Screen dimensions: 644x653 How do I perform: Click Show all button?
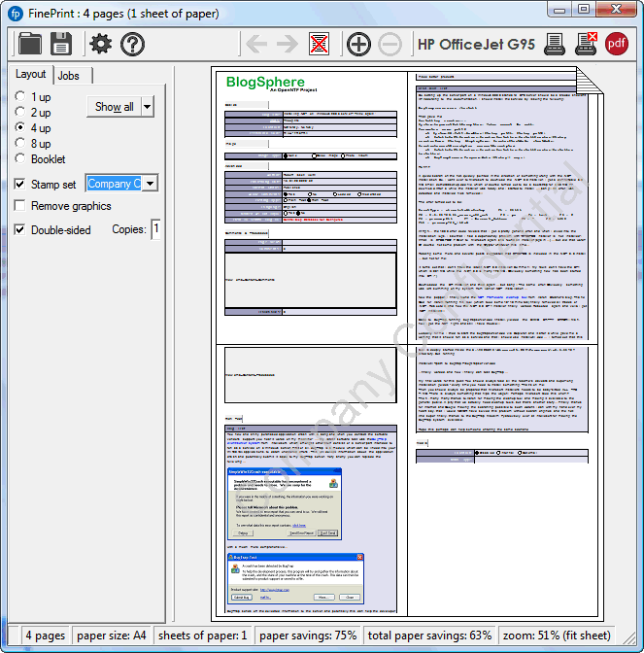pyautogui.click(x=114, y=107)
